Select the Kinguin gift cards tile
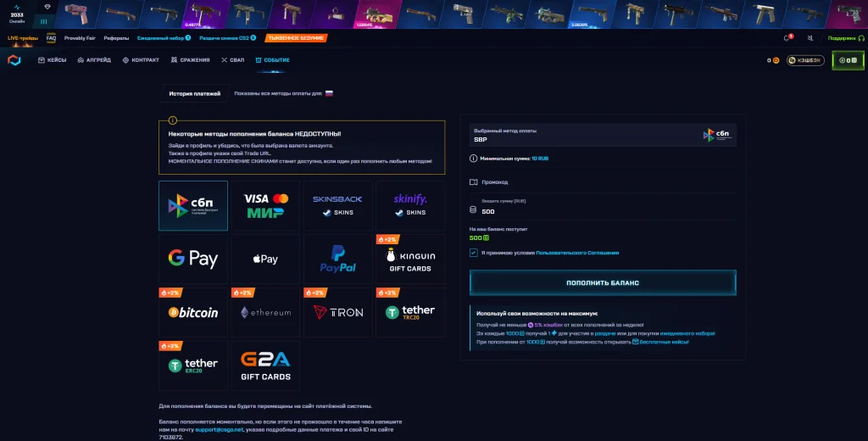The image size is (868, 441). pyautogui.click(x=410, y=259)
